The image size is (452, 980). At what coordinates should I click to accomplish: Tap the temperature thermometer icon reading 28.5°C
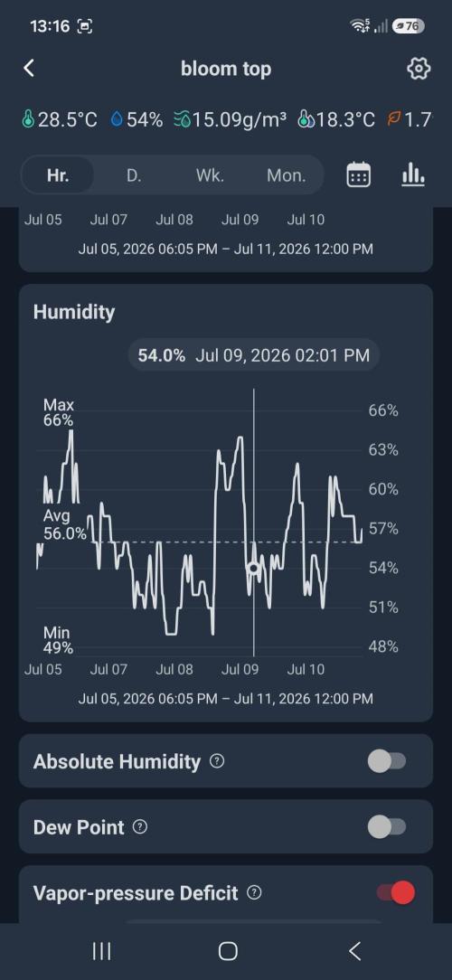pyautogui.click(x=27, y=119)
